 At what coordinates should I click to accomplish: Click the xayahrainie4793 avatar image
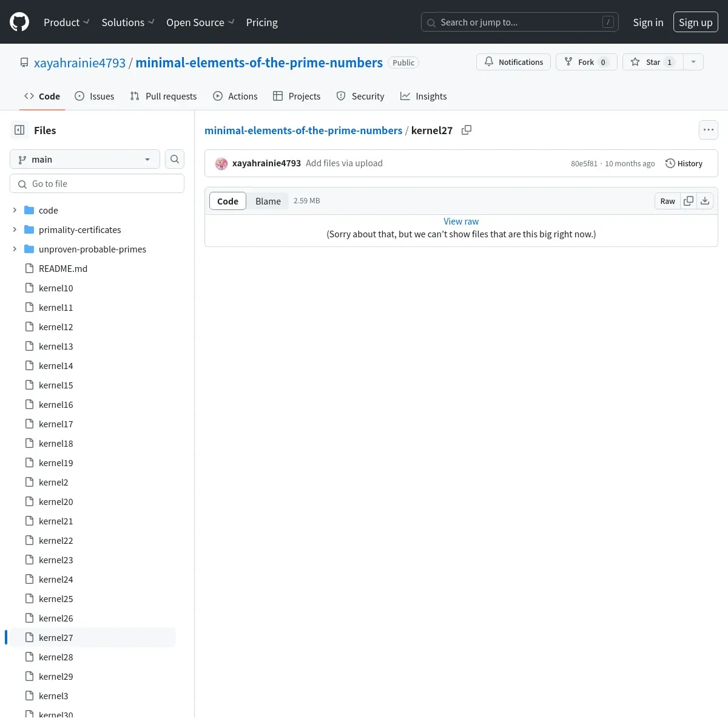click(x=221, y=163)
